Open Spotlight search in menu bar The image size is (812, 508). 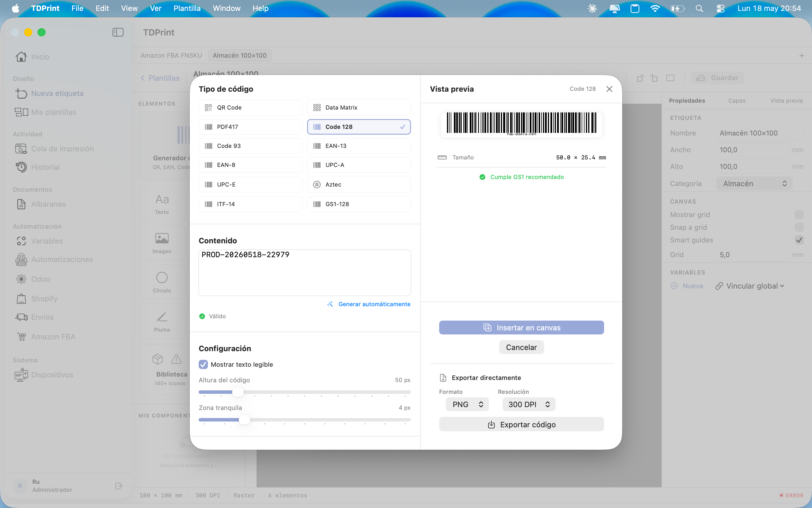tap(699, 8)
